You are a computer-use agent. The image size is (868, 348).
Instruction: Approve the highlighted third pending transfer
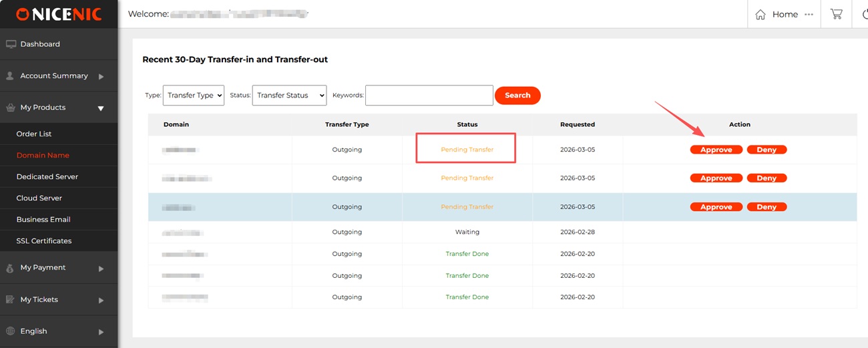coord(716,207)
